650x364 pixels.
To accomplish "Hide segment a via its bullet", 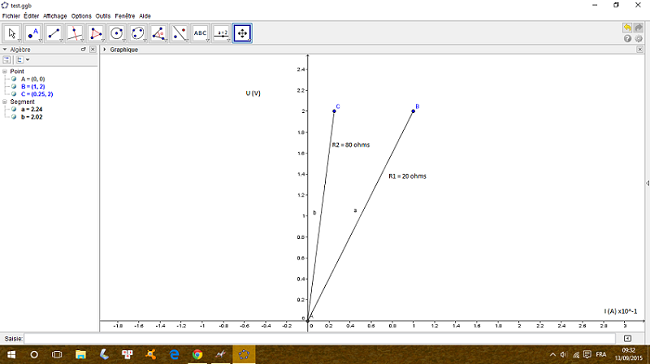I will (14, 109).
